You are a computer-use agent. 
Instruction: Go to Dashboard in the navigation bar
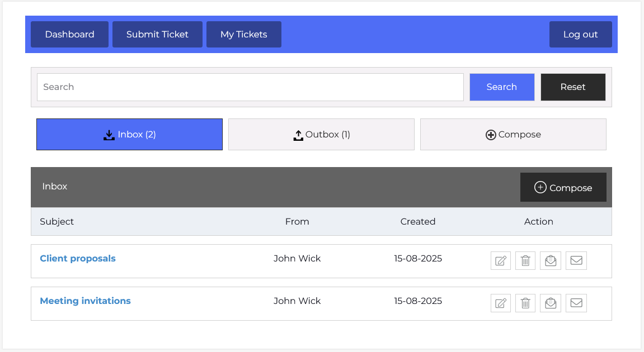coord(69,35)
